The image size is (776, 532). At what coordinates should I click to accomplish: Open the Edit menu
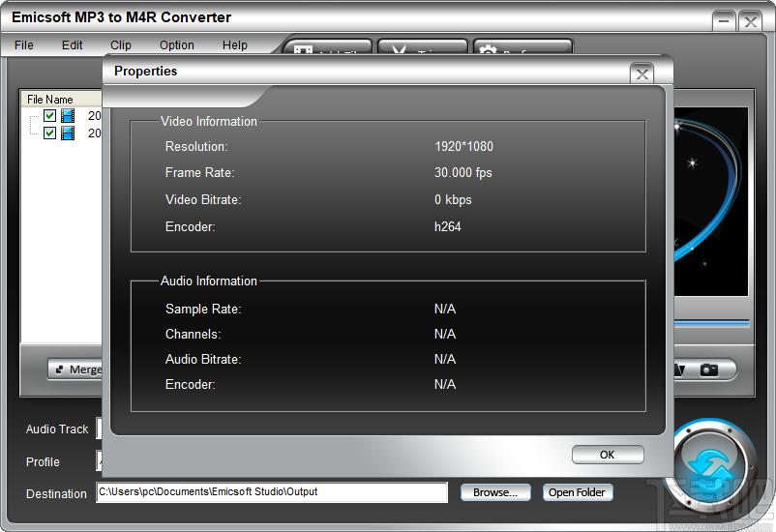pyautogui.click(x=73, y=45)
